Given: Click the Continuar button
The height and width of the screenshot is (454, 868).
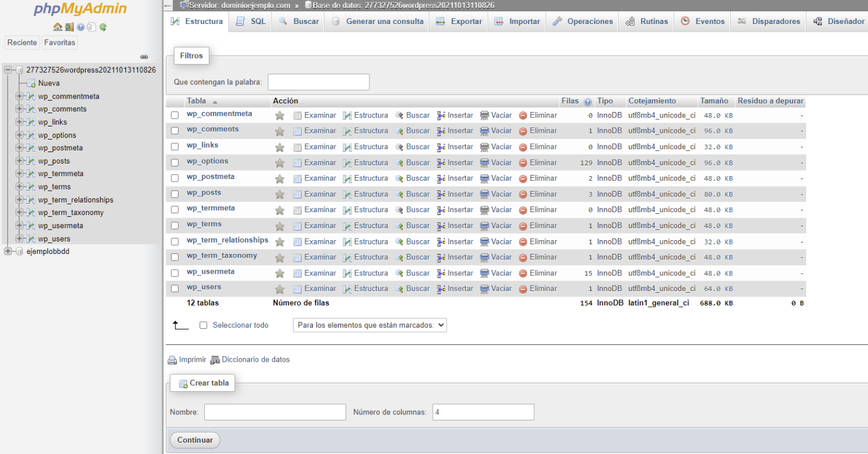Looking at the screenshot, I should pyautogui.click(x=195, y=440).
